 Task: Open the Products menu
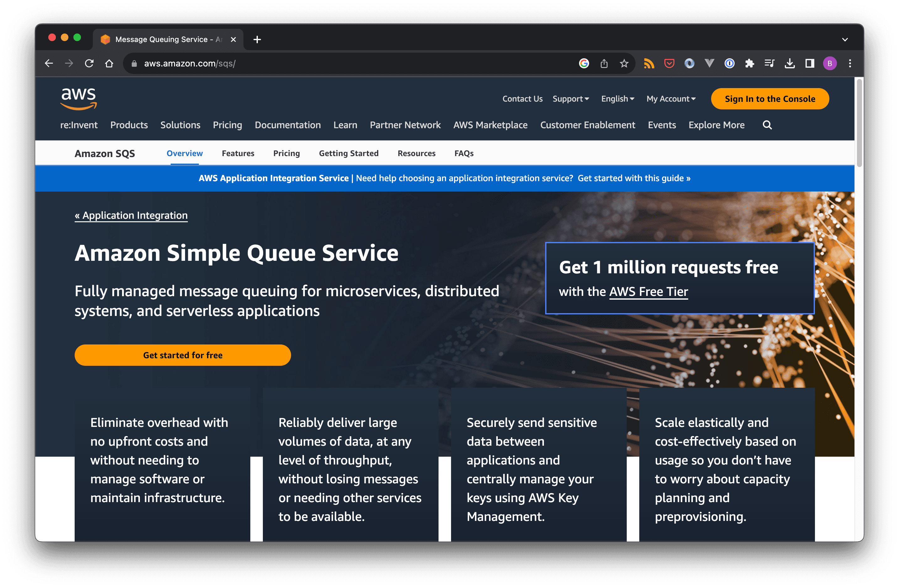[x=129, y=125]
